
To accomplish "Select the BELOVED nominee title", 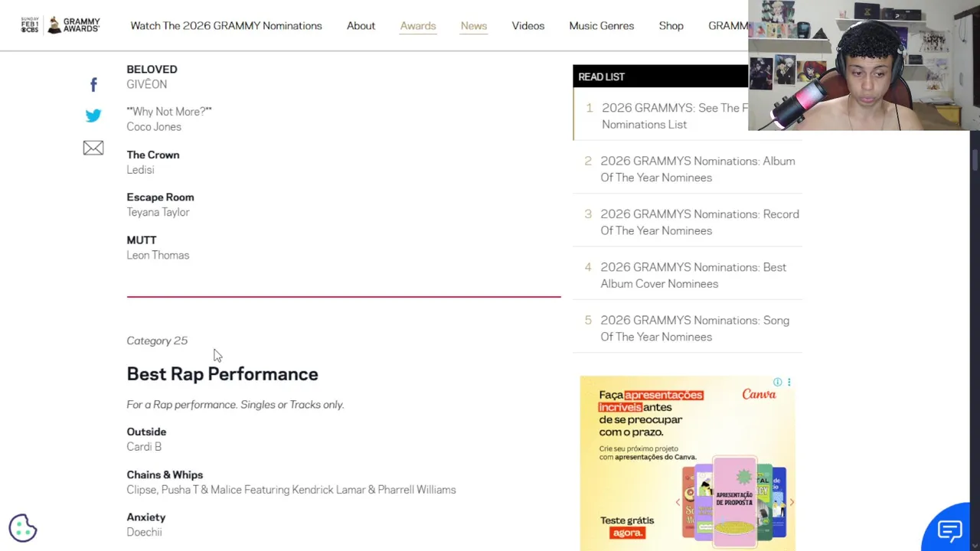I will coord(152,70).
